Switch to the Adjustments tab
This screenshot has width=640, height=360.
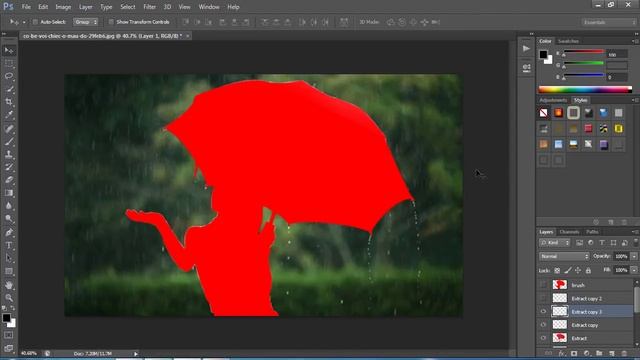pyautogui.click(x=553, y=100)
